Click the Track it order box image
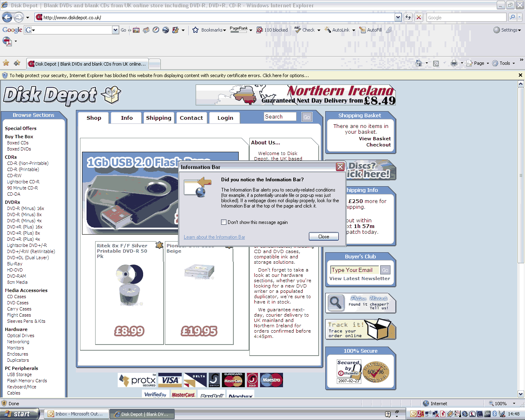Viewport: 525px width, 420px height. tap(378, 329)
